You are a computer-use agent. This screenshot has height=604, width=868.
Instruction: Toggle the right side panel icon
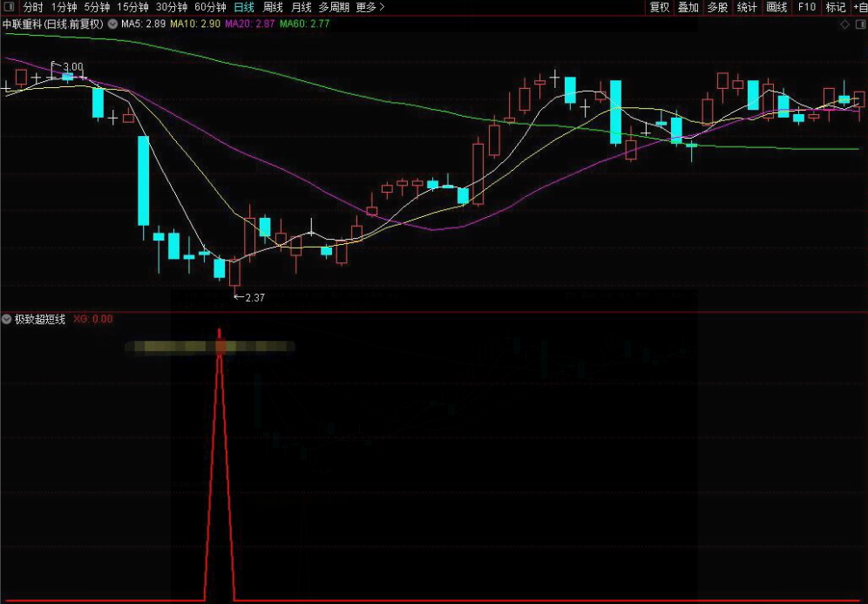click(861, 24)
